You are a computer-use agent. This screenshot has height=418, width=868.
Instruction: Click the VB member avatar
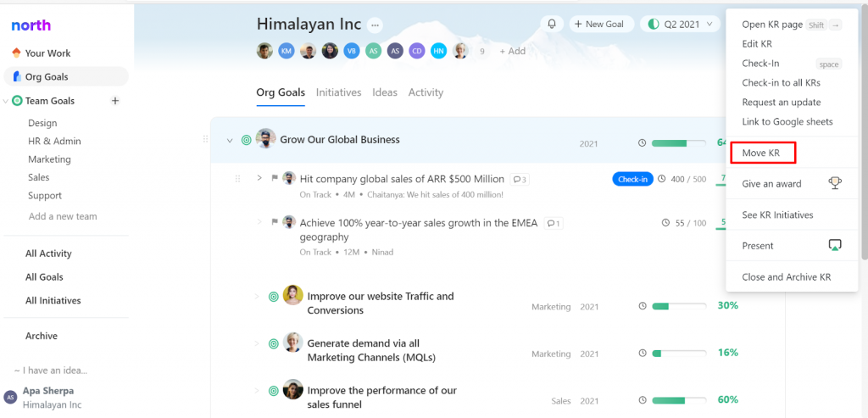pyautogui.click(x=352, y=51)
